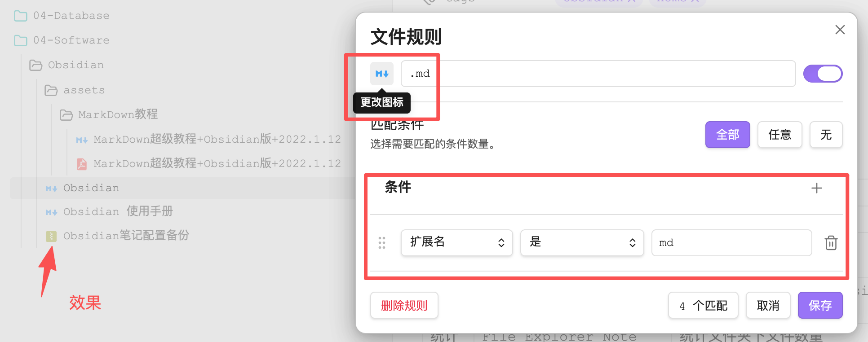Close the 文件规则 dialog
Screen dimensions: 868x342
(x=840, y=30)
